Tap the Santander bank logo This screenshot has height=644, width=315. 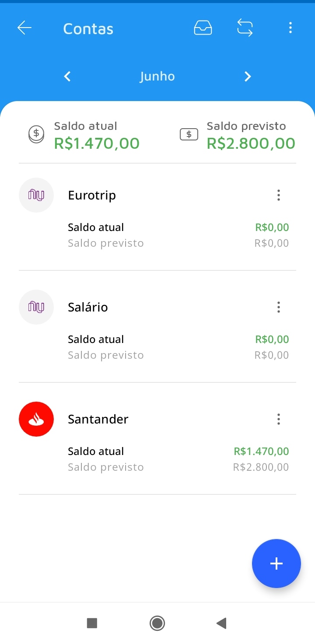pyautogui.click(x=36, y=419)
